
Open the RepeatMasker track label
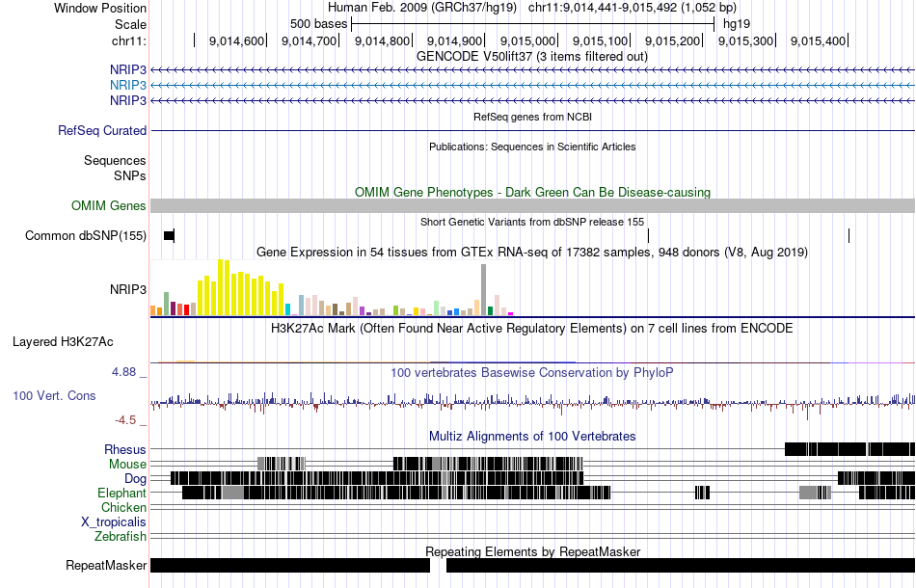tap(106, 565)
